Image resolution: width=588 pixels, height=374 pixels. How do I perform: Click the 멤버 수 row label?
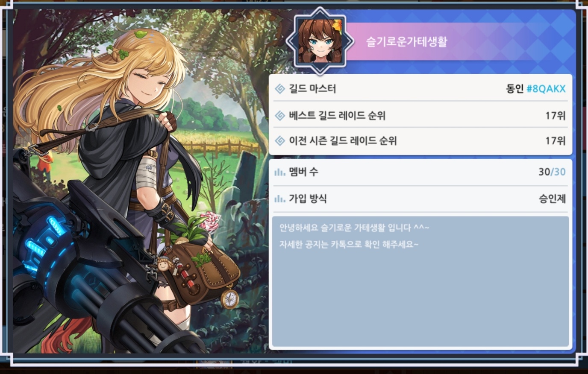(x=303, y=172)
